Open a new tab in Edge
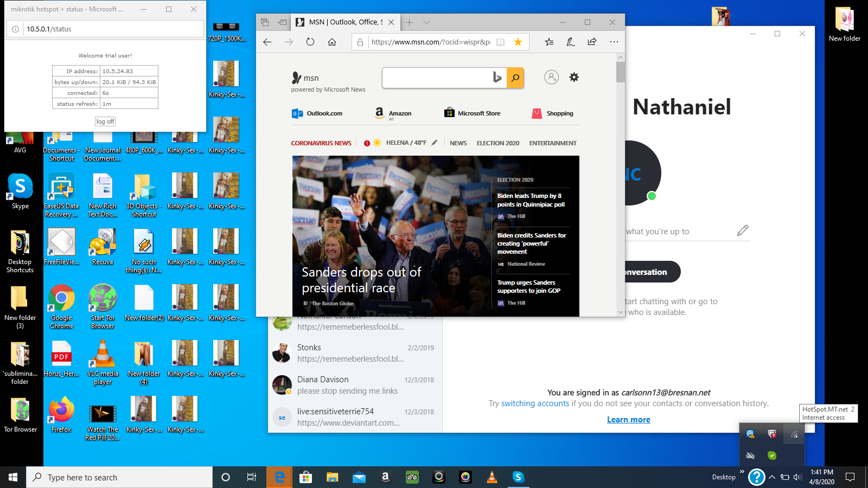 pos(410,22)
